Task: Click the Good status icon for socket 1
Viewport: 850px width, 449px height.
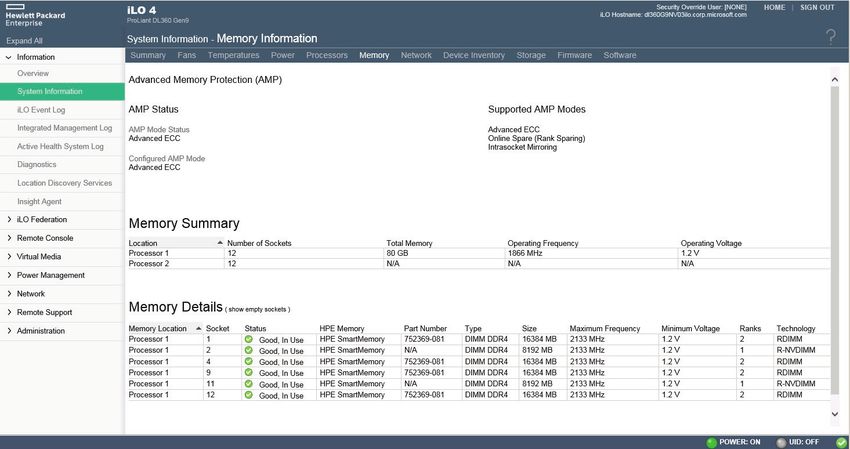Action: click(249, 339)
